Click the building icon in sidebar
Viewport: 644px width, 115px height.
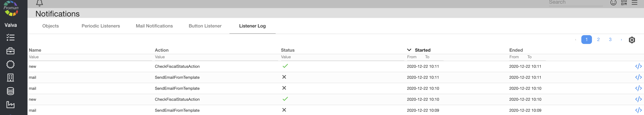pos(10,77)
